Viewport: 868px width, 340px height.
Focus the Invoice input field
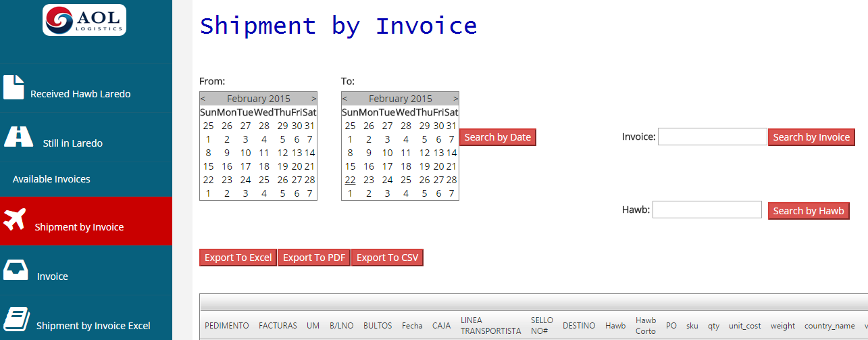[713, 137]
